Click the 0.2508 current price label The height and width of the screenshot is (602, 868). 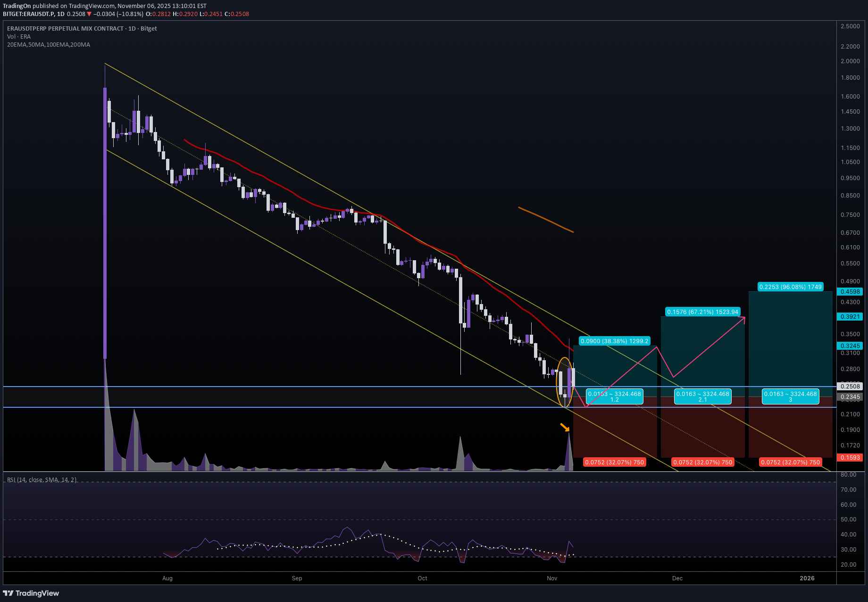(x=850, y=386)
